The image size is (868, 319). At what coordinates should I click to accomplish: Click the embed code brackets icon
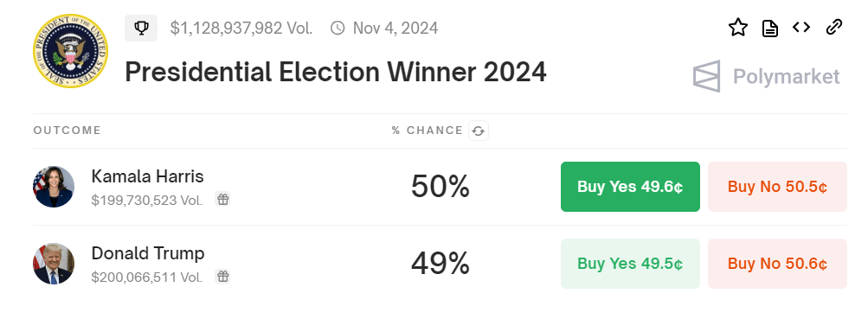point(801,27)
